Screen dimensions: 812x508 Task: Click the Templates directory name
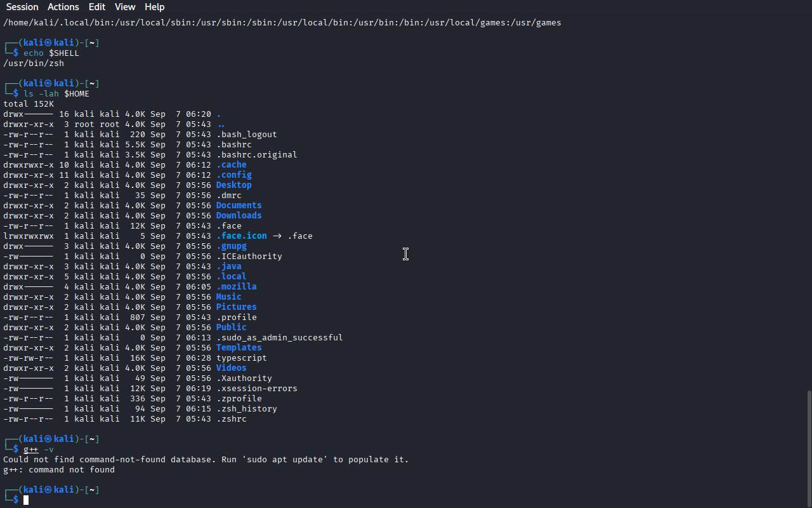point(239,348)
